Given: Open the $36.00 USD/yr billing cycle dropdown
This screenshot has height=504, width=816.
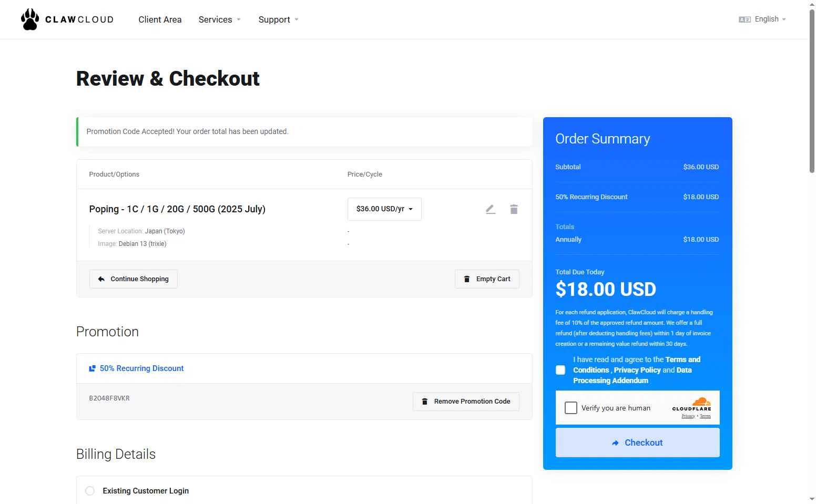Looking at the screenshot, I should [384, 209].
